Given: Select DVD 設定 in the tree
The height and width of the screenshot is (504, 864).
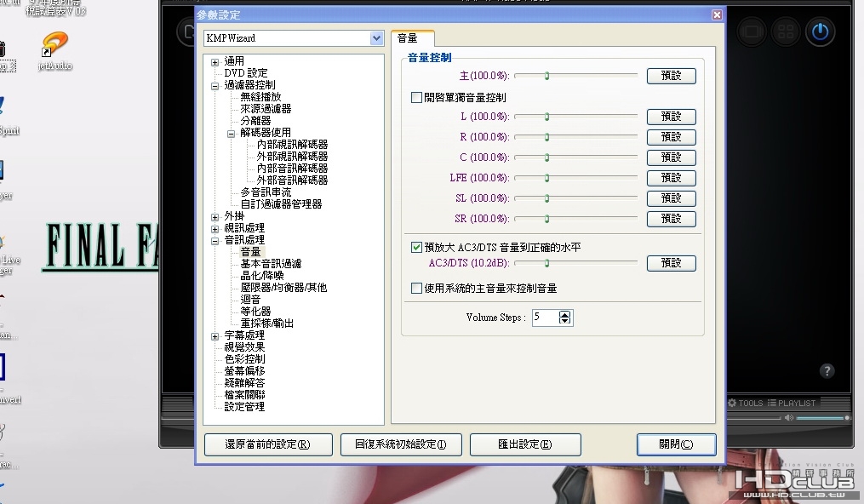Looking at the screenshot, I should pyautogui.click(x=246, y=73).
